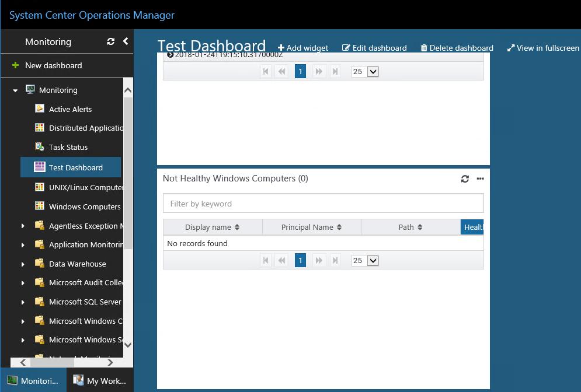Expand the Microsoft SQL Server folder arrow
This screenshot has width=581, height=392.
click(23, 302)
